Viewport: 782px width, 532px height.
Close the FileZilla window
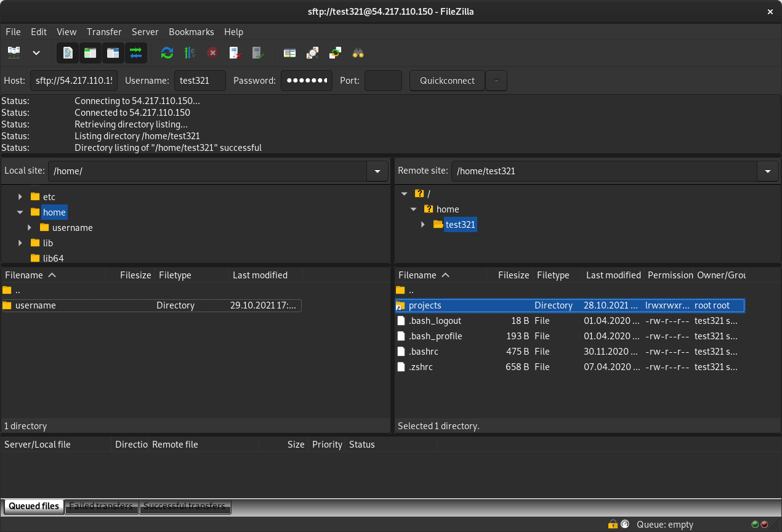(770, 12)
